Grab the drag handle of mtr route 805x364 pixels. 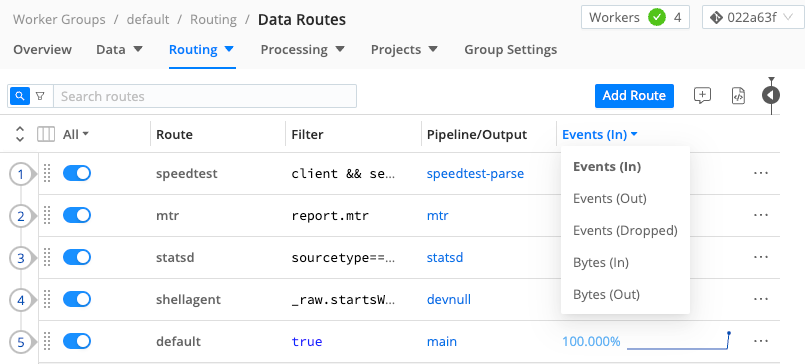(47, 216)
